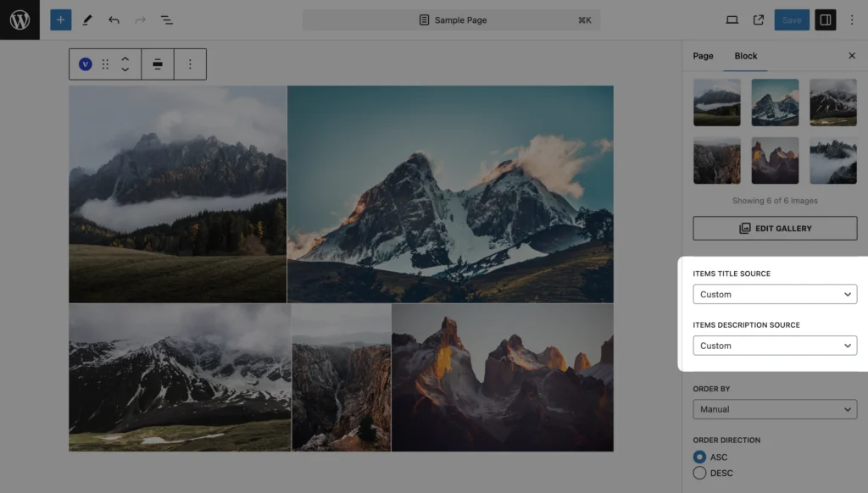The width and height of the screenshot is (868, 493).
Task: Select orange sunlit peaks thumbnail in sidebar
Action: pyautogui.click(x=775, y=160)
